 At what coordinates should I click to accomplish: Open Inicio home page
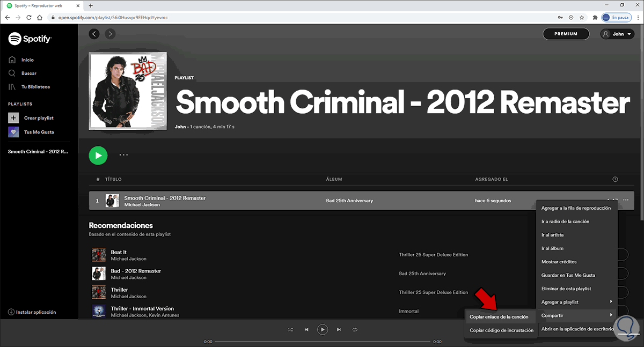pos(21,60)
